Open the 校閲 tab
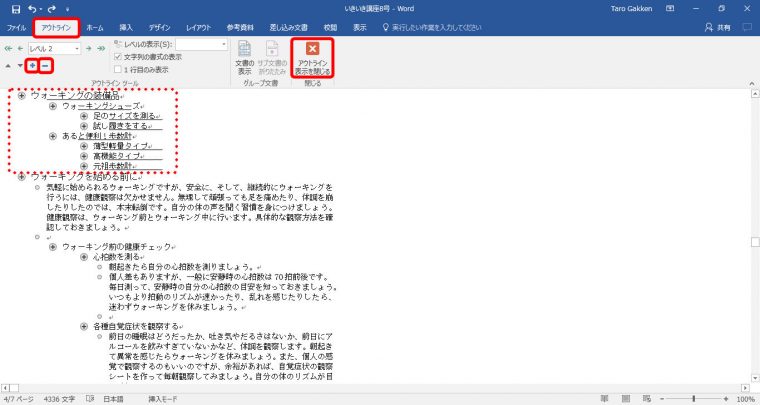This screenshot has width=760, height=405. [x=330, y=28]
